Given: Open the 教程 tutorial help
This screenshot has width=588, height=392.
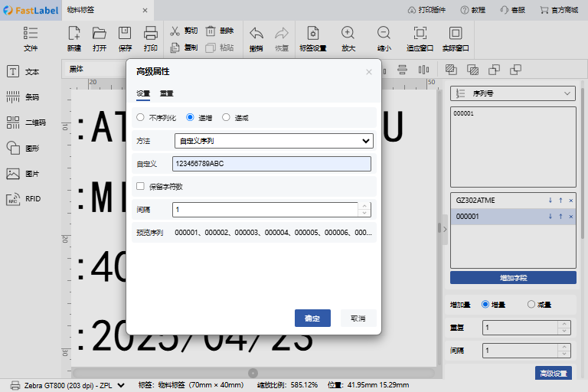Looking at the screenshot, I should pyautogui.click(x=473, y=10).
